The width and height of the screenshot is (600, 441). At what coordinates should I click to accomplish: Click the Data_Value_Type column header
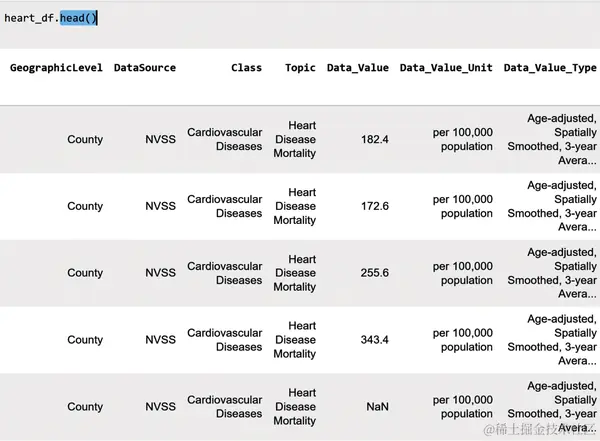click(x=550, y=68)
